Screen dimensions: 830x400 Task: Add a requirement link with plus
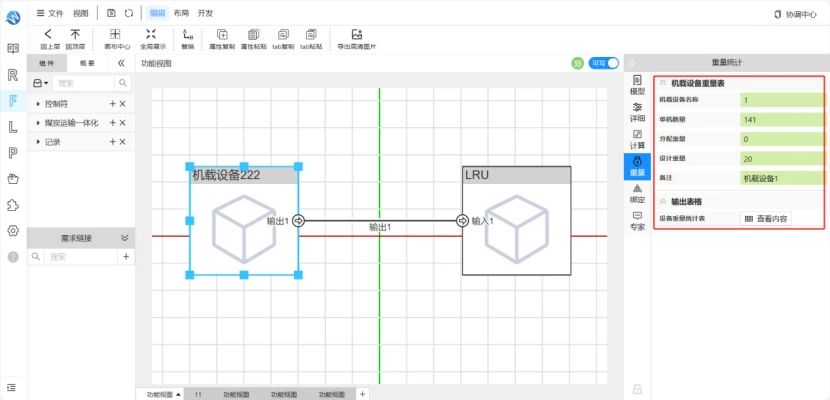pyautogui.click(x=126, y=257)
